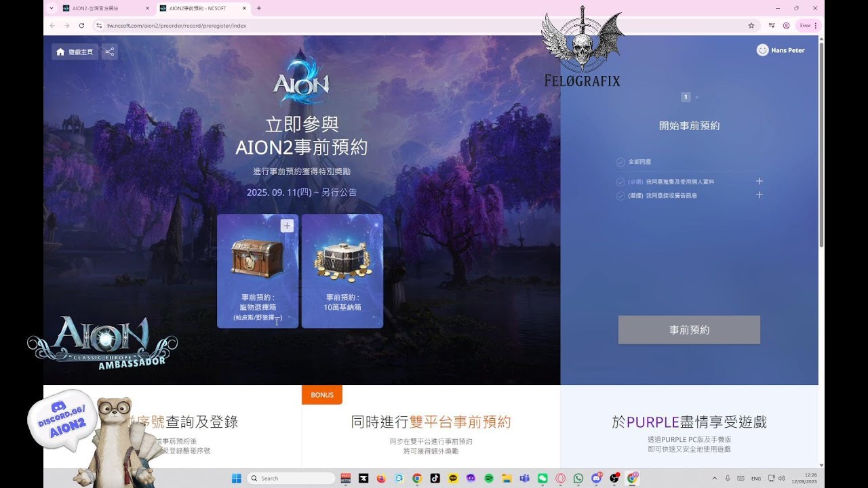Launch Firefox from the taskbar
Image resolution: width=868 pixels, height=488 pixels.
pos(381,479)
